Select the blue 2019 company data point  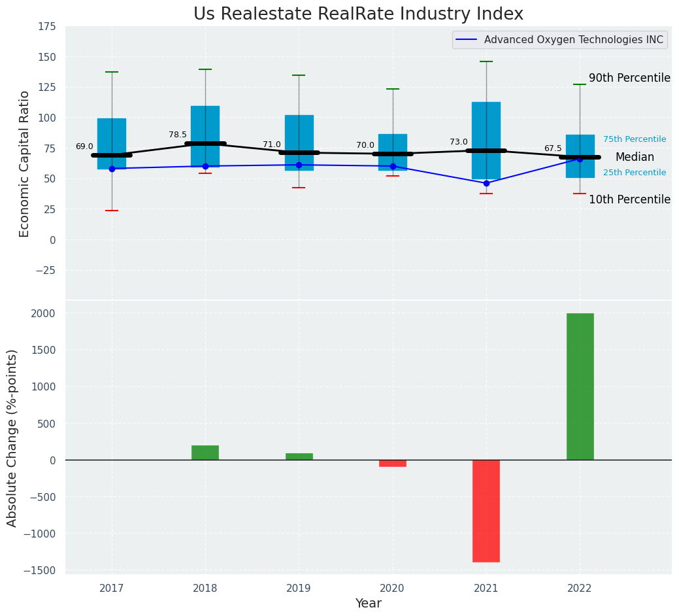299,165
